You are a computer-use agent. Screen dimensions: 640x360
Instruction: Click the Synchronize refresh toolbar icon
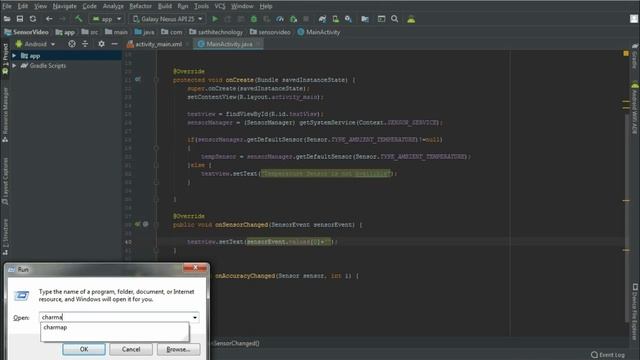33,19
